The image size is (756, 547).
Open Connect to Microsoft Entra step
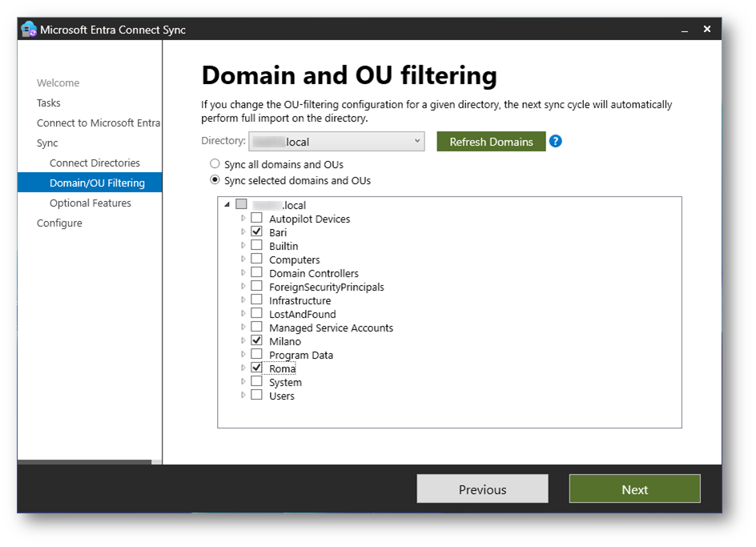coord(99,123)
